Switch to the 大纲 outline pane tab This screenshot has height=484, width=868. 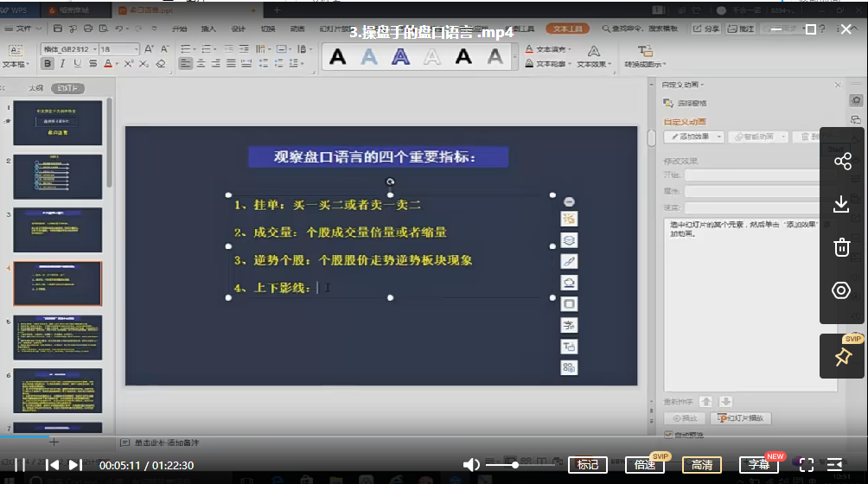(x=36, y=88)
